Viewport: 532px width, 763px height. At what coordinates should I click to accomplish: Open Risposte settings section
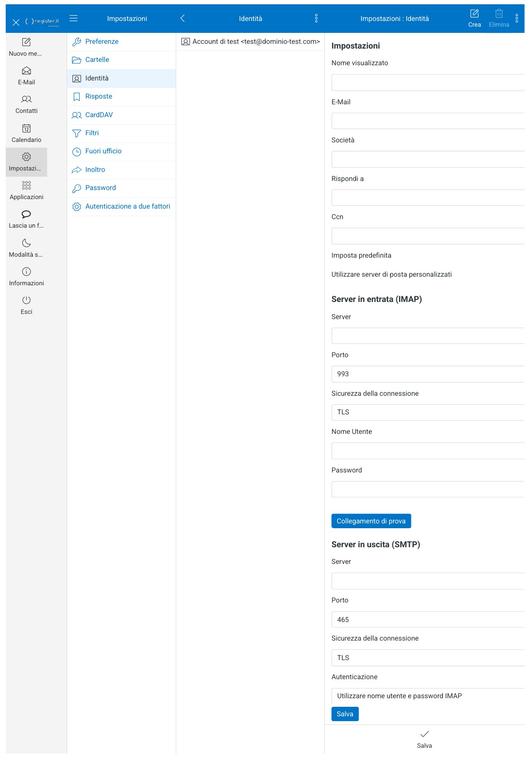click(x=121, y=97)
